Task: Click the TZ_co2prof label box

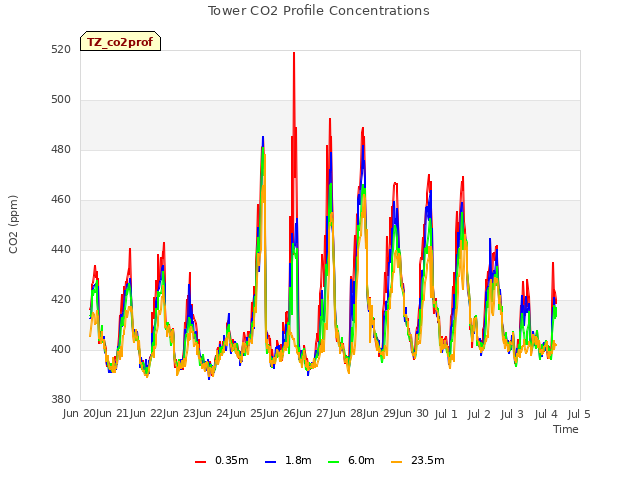Action: point(120,41)
